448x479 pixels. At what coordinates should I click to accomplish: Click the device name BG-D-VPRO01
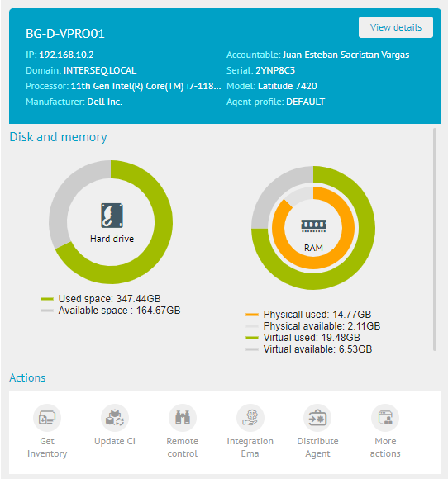tap(65, 34)
